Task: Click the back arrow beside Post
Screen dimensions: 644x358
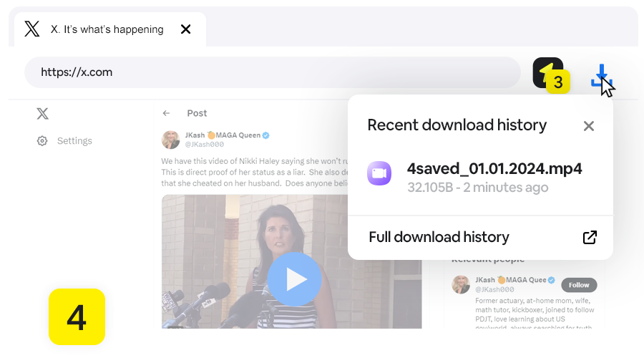Action: [x=166, y=113]
